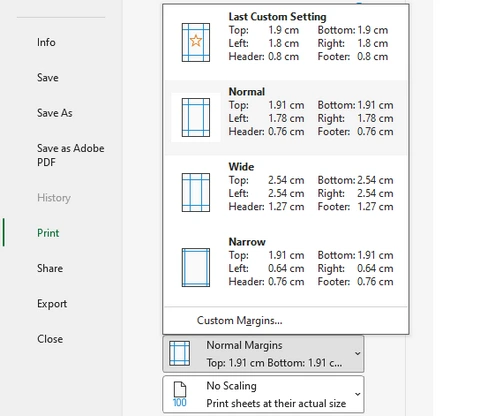Click the Normal Margins dropdown page icon

tap(180, 353)
